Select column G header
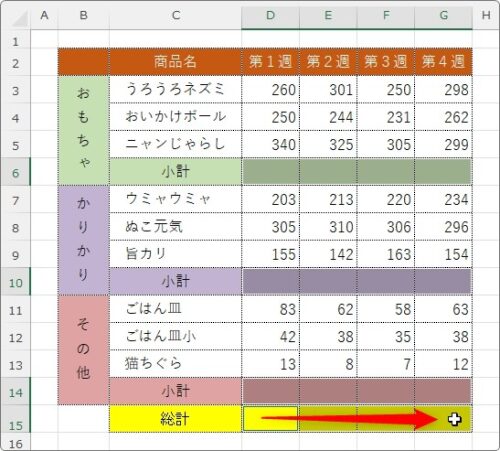 [x=443, y=15]
